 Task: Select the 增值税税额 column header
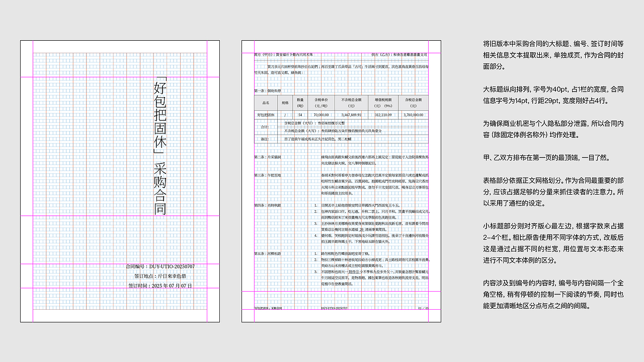click(383, 103)
